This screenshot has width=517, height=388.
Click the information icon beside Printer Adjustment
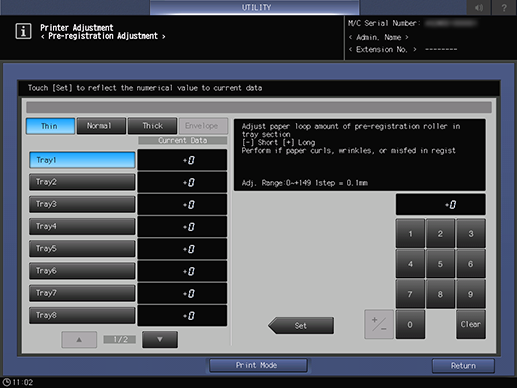click(x=23, y=31)
